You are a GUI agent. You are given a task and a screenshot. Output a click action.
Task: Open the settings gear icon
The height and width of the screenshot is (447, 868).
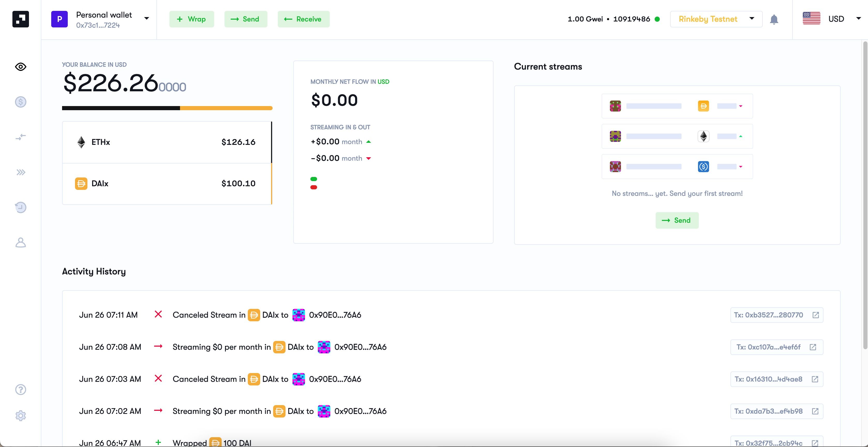20,415
